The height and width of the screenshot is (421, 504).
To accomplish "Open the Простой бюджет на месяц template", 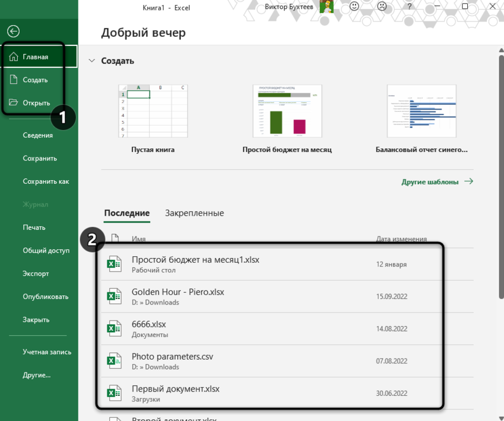I will [287, 111].
